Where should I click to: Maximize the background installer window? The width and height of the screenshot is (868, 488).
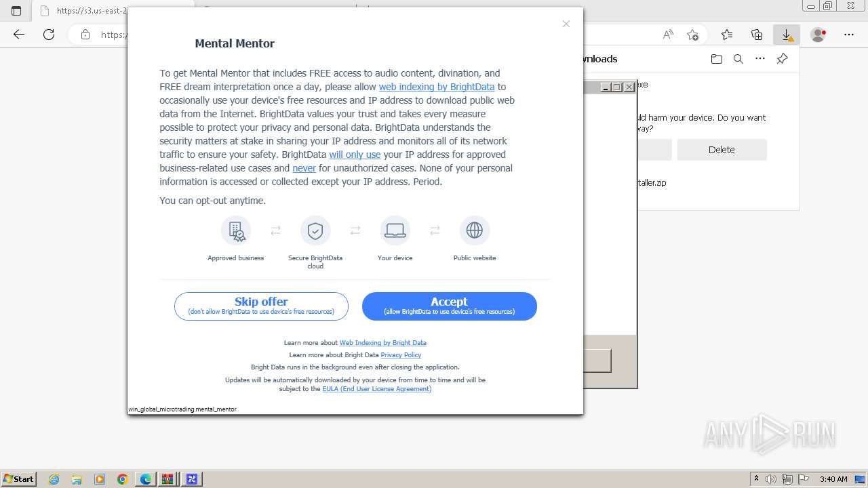[x=617, y=87]
